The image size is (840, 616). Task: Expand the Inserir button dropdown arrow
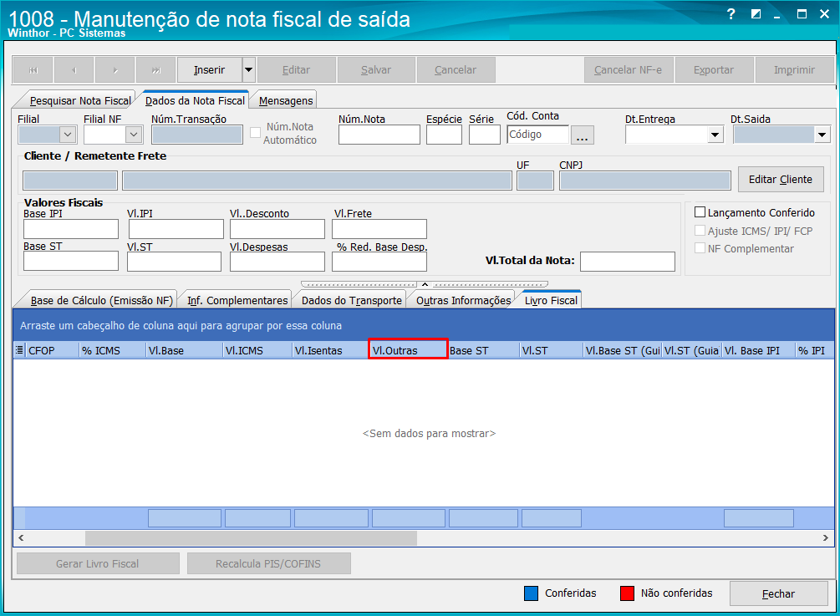point(248,70)
